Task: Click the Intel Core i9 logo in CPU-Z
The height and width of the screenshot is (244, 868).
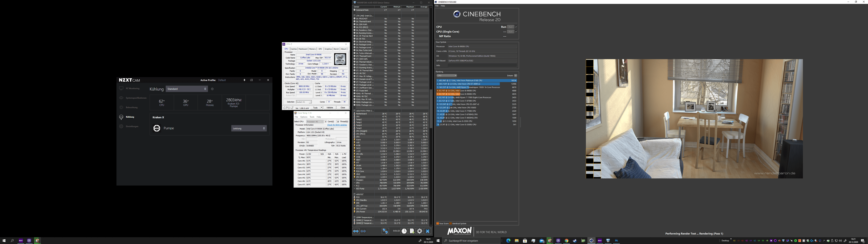Action: 340,59
